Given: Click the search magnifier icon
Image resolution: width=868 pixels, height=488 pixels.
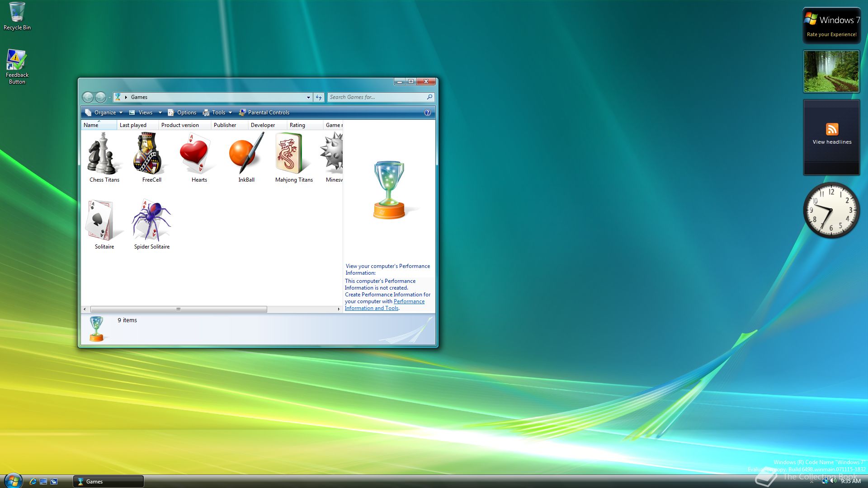Looking at the screenshot, I should (x=429, y=97).
